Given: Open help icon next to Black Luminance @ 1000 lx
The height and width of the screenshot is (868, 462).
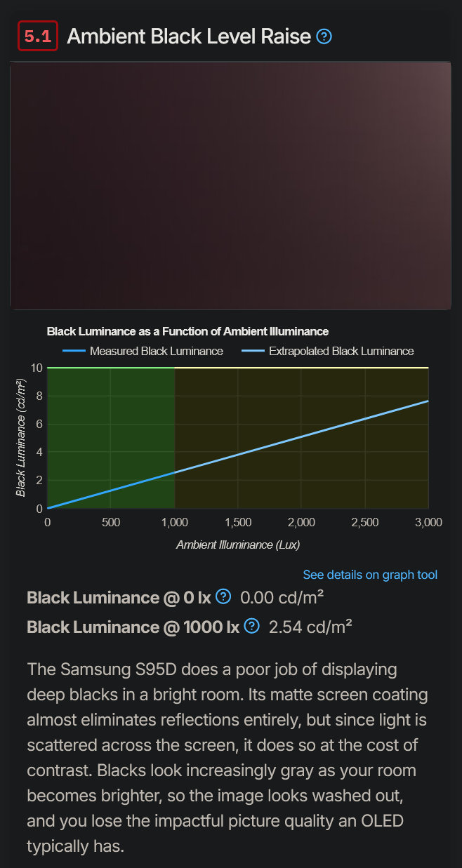Looking at the screenshot, I should tap(251, 627).
